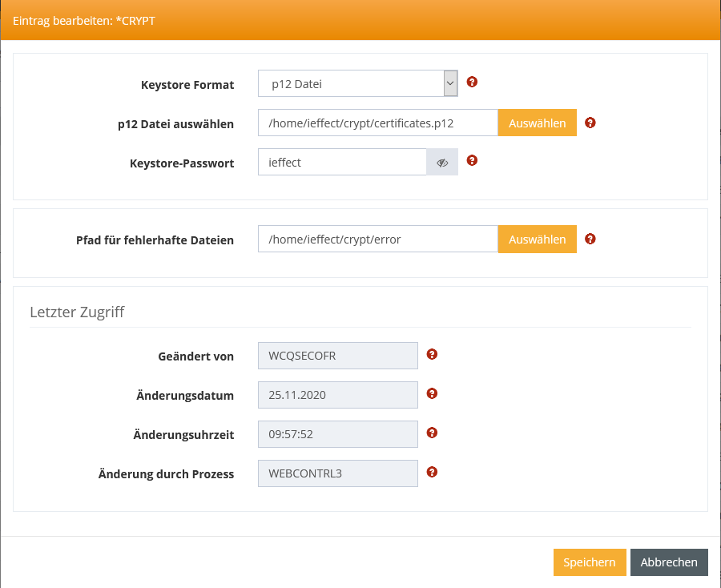This screenshot has width=721, height=588.
Task: Toggle Keystore password visibility eye icon
Action: tap(441, 163)
